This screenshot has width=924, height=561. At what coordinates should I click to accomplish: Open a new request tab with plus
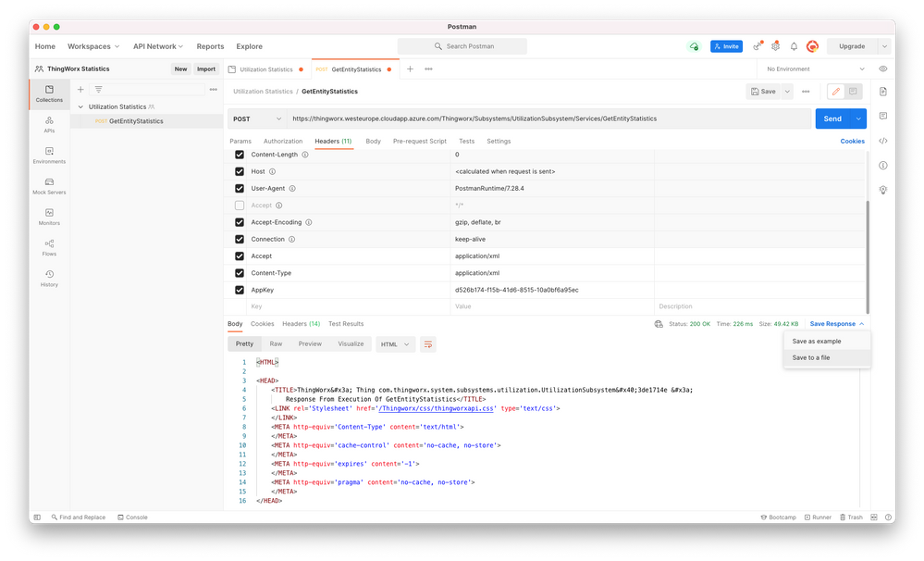click(x=410, y=69)
